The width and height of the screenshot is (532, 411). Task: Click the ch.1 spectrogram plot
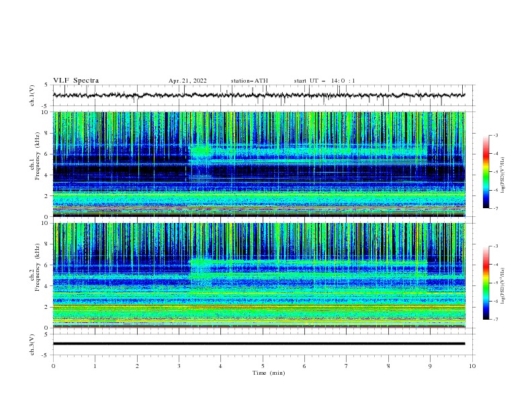[x=259, y=164]
